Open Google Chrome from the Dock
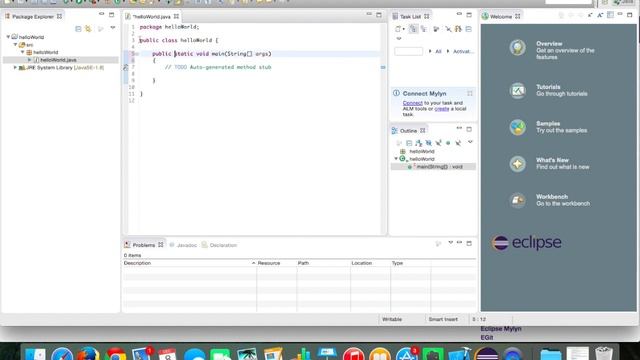The width and height of the screenshot is (640, 360). (116, 354)
